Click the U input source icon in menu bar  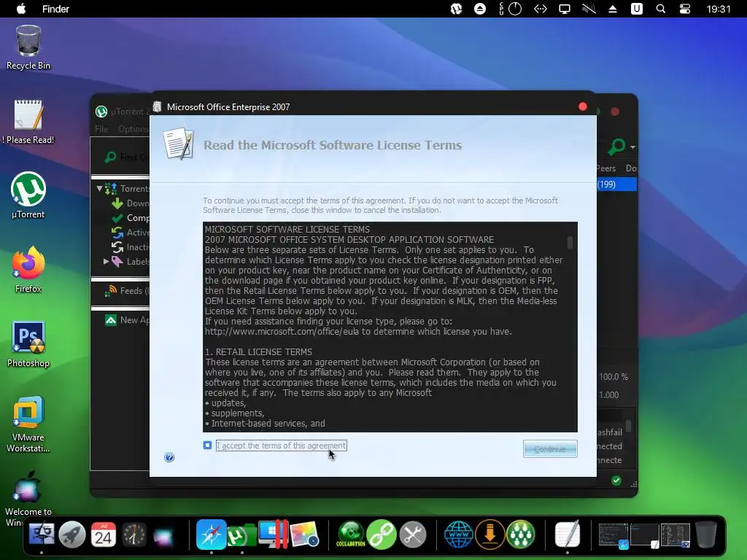636,9
